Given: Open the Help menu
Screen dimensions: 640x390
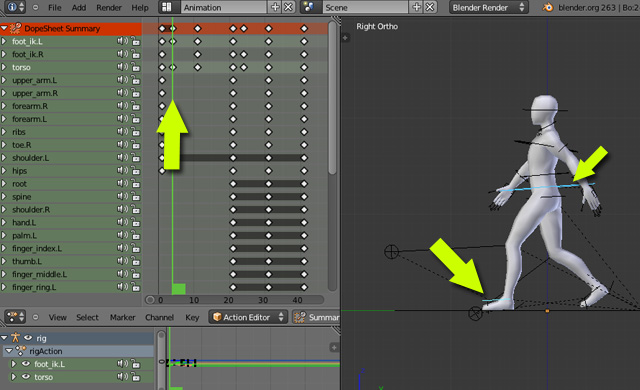Looking at the screenshot, I should click(140, 8).
